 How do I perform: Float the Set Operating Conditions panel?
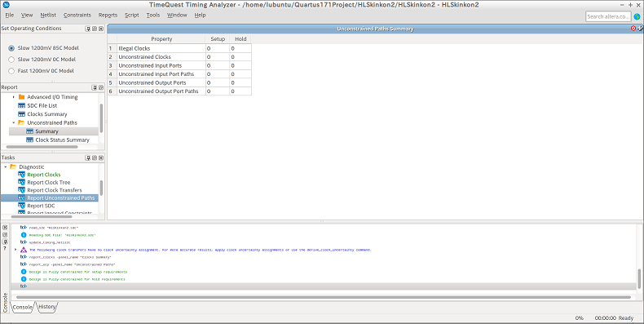95,29
